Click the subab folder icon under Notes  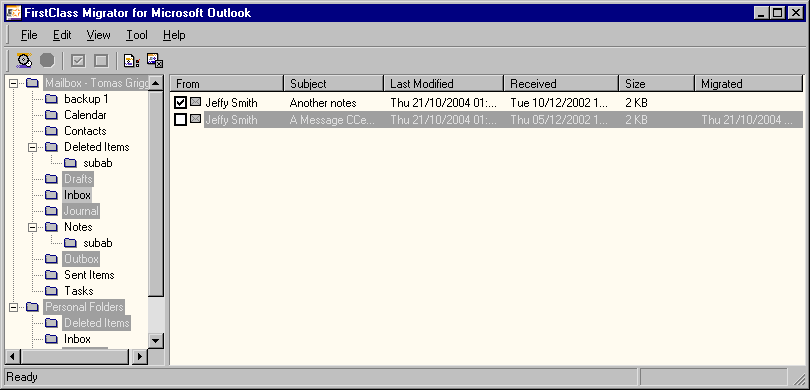(x=70, y=243)
